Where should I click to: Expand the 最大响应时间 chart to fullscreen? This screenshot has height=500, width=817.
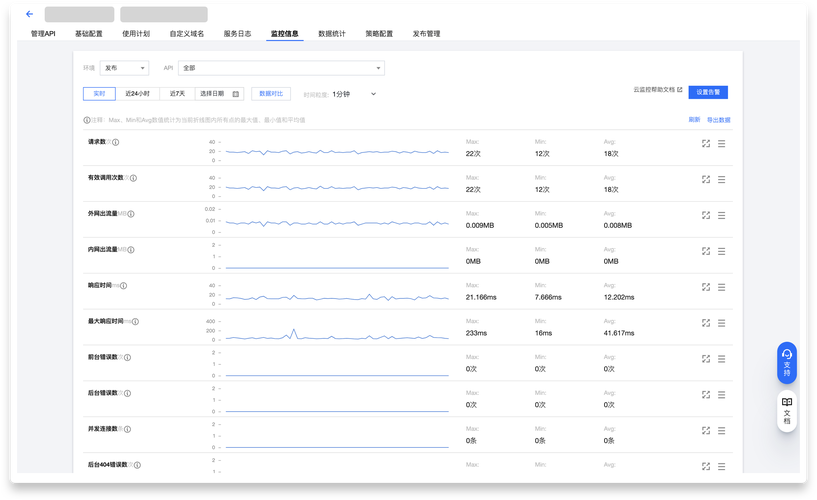point(705,323)
